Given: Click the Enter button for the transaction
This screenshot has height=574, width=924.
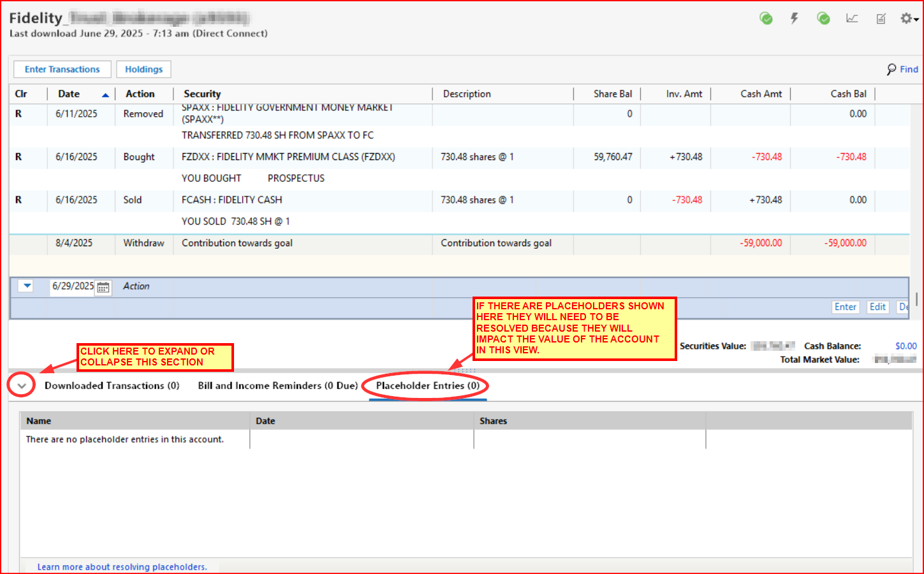Looking at the screenshot, I should click(x=846, y=307).
